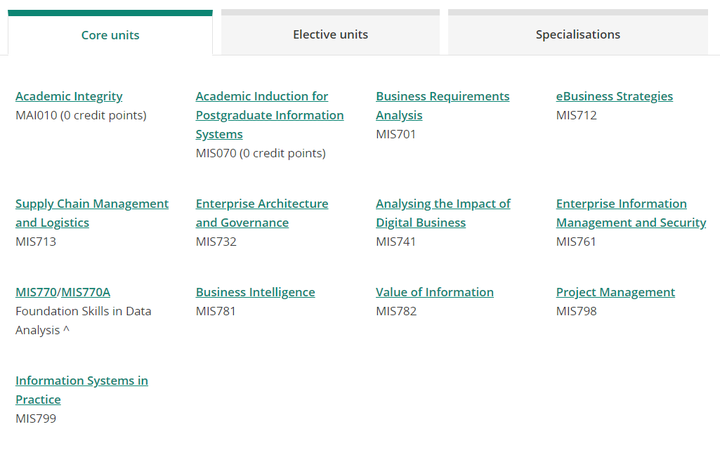Click the MIS770A unit code link
The height and width of the screenshot is (455, 720).
86,292
